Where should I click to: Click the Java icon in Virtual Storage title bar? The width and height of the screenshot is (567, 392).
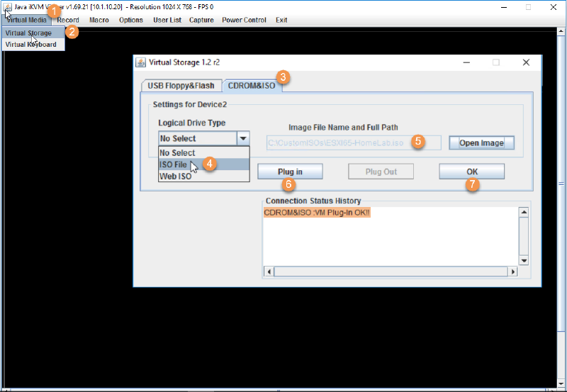(140, 62)
